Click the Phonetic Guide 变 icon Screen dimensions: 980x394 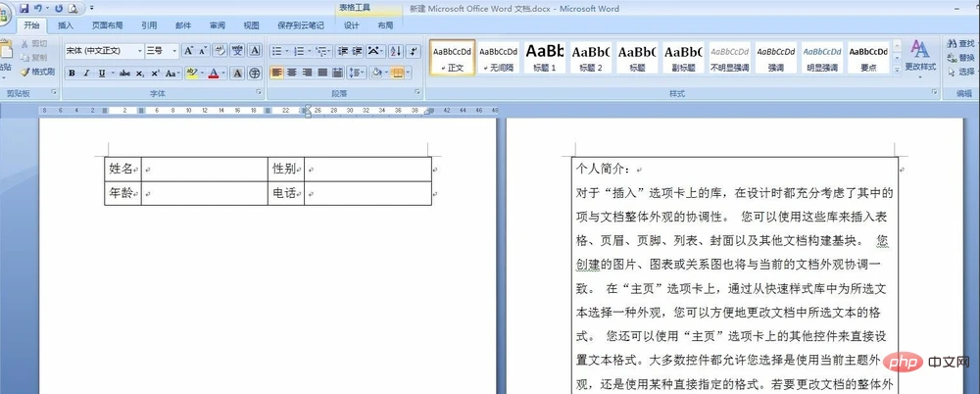(x=237, y=51)
